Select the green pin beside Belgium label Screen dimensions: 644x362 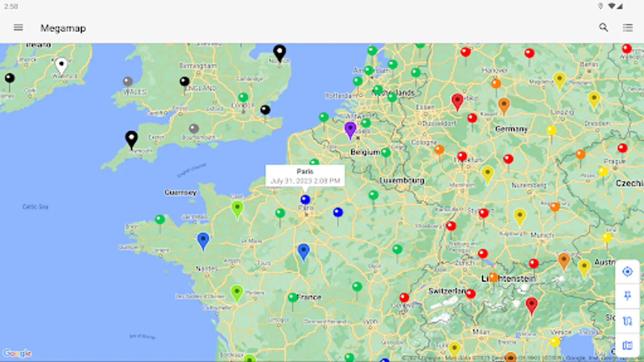pos(386,153)
